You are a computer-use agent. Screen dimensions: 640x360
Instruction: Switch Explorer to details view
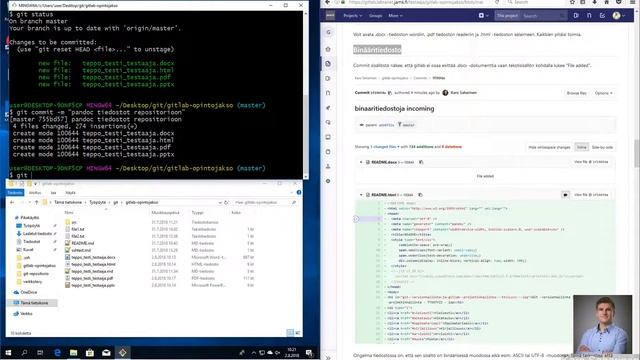click(290, 333)
